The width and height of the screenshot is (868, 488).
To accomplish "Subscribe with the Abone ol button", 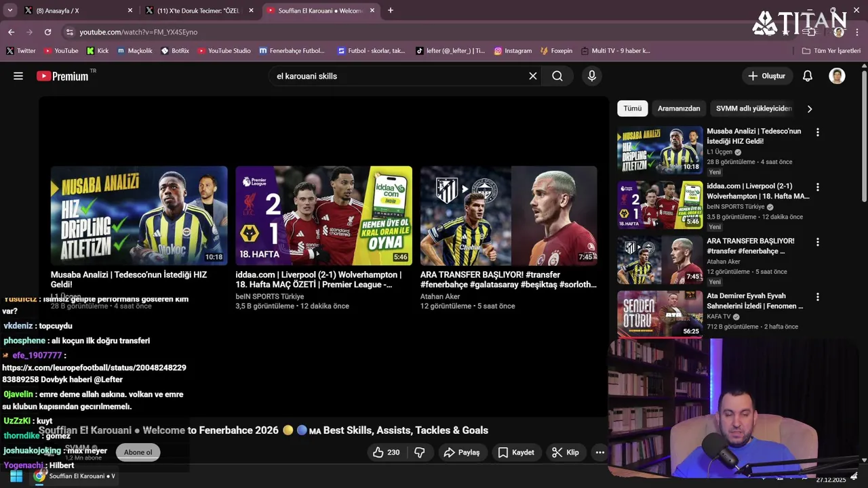I will coord(138,452).
